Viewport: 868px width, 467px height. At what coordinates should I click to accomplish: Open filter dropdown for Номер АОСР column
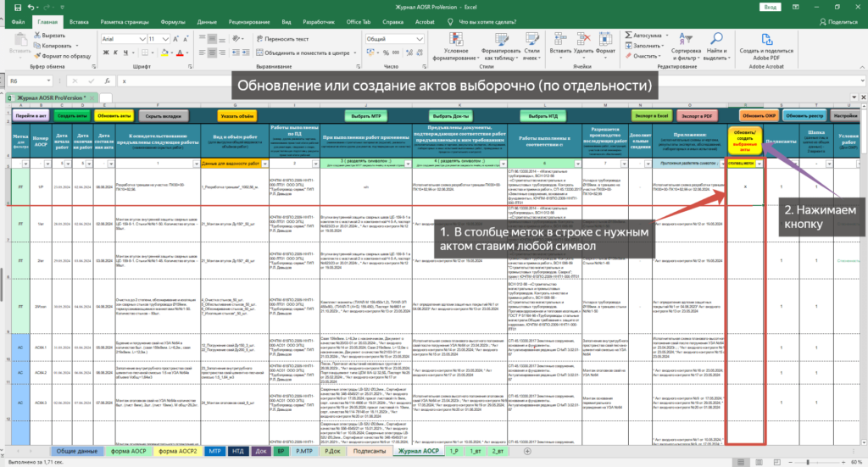pos(47,164)
